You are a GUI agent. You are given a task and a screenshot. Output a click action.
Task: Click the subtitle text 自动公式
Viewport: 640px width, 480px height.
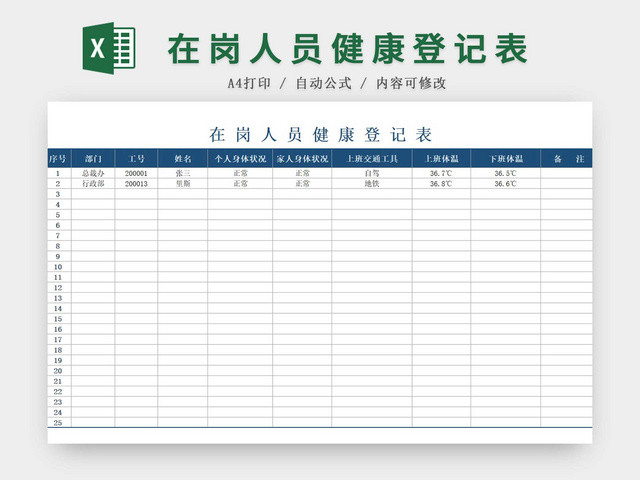tap(323, 83)
